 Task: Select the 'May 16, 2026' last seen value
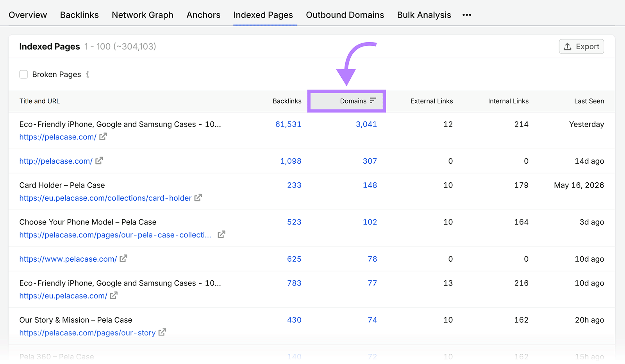579,185
